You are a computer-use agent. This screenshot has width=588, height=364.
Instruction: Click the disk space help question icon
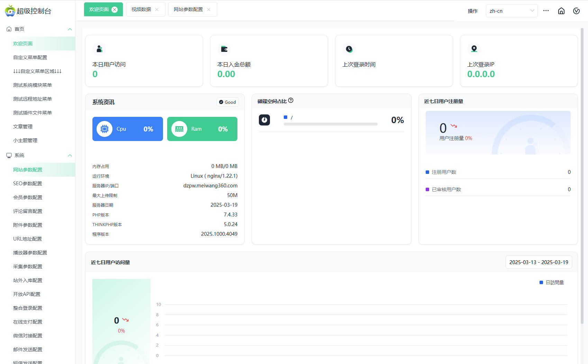[x=291, y=101]
